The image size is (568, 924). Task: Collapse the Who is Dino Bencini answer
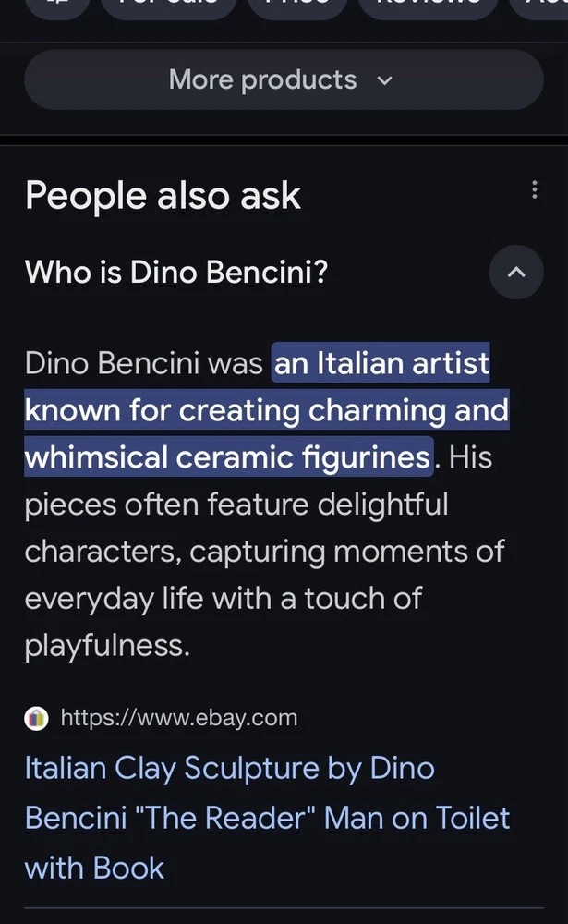(x=516, y=273)
